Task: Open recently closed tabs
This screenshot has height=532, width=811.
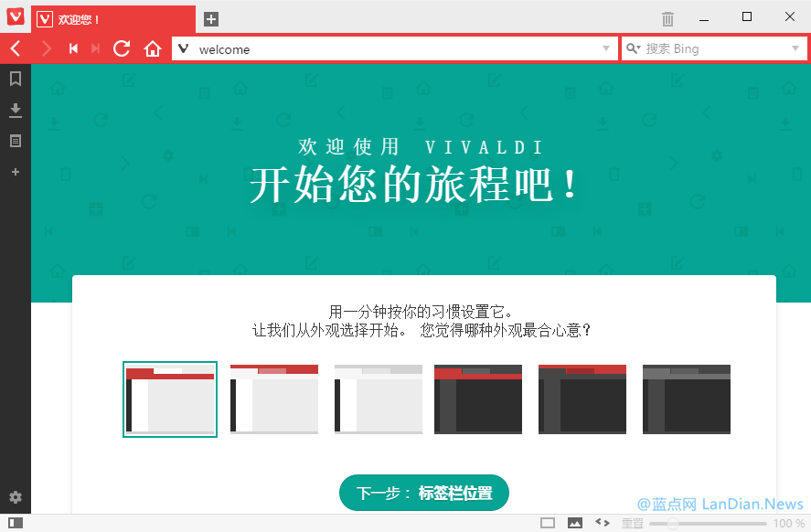Action: [x=667, y=18]
